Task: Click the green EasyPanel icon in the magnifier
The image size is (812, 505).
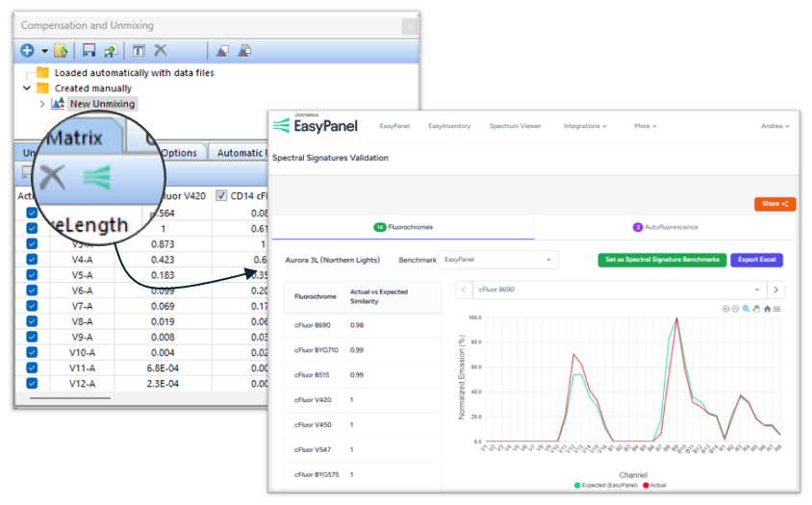Action: (x=96, y=177)
